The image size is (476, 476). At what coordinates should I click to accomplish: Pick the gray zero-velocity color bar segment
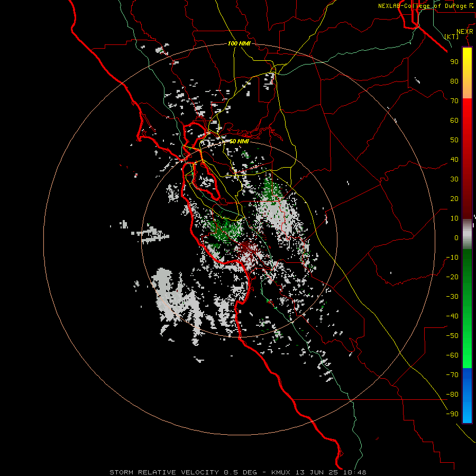(x=467, y=234)
